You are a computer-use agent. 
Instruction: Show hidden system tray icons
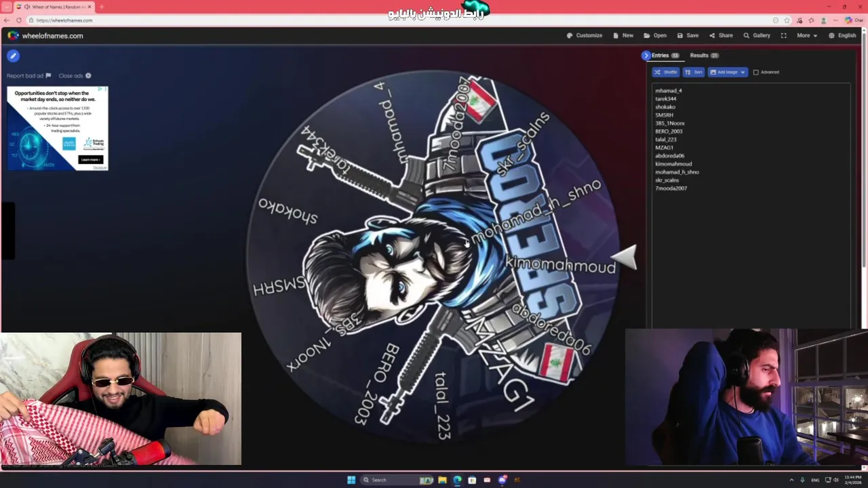(791, 480)
